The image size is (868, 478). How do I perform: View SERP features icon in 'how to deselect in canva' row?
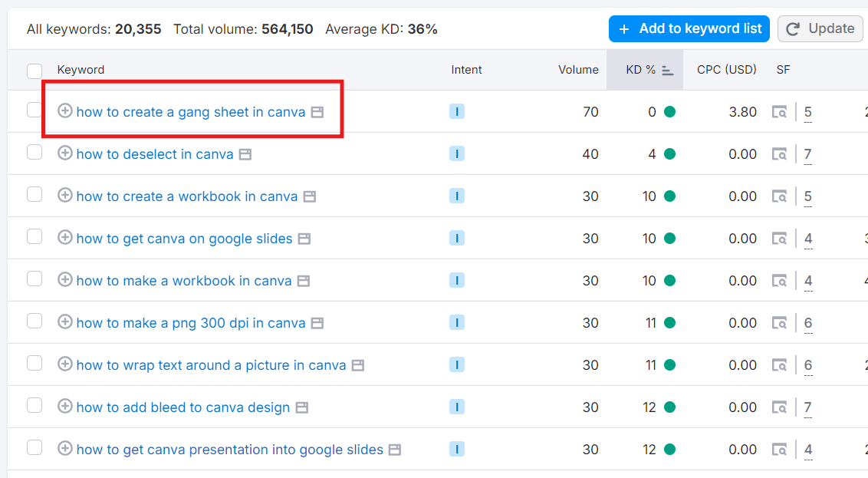pos(779,154)
